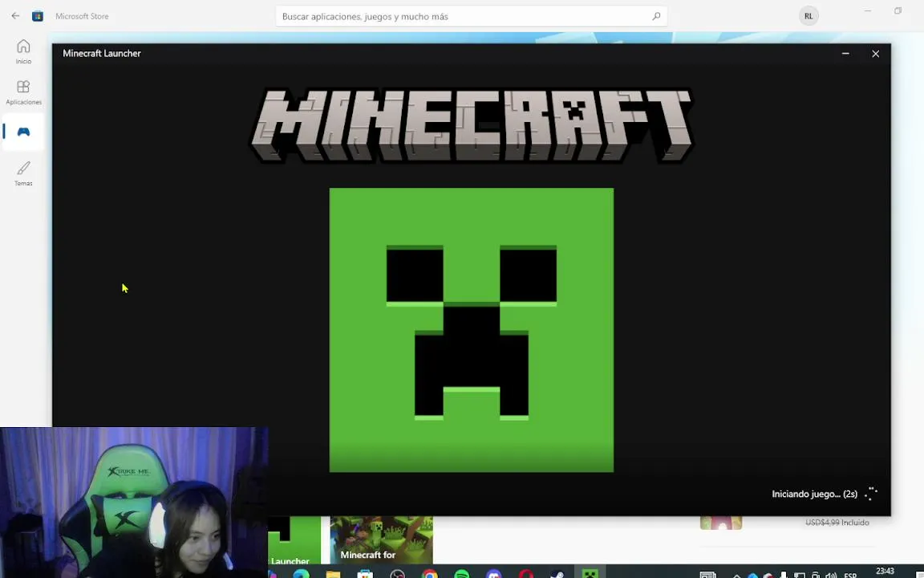Click the Microsoft Store logo icon
Image resolution: width=924 pixels, height=578 pixels.
[38, 16]
